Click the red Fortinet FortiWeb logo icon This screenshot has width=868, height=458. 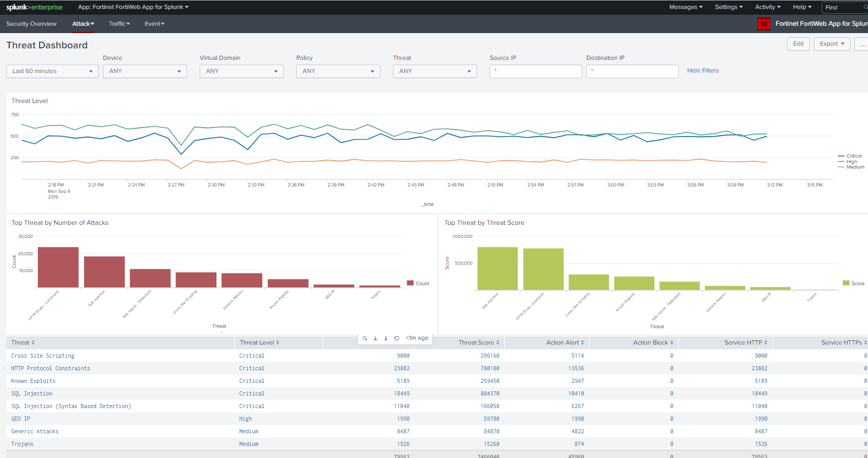coord(763,24)
